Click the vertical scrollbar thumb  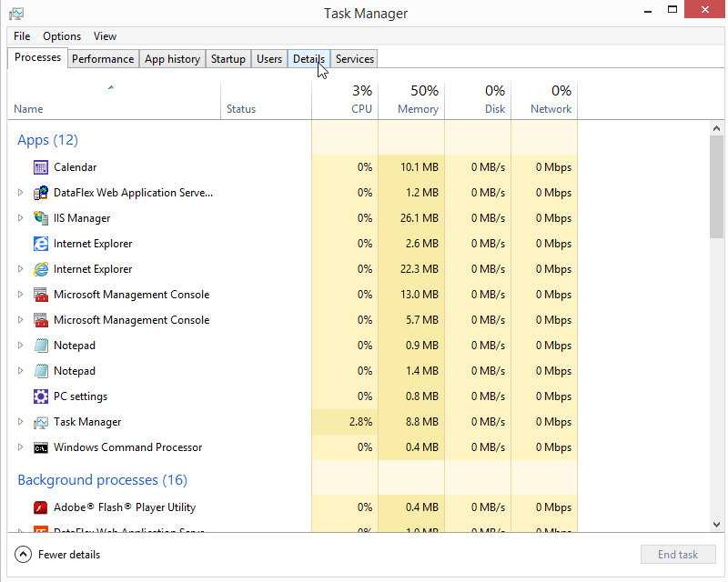(x=716, y=186)
